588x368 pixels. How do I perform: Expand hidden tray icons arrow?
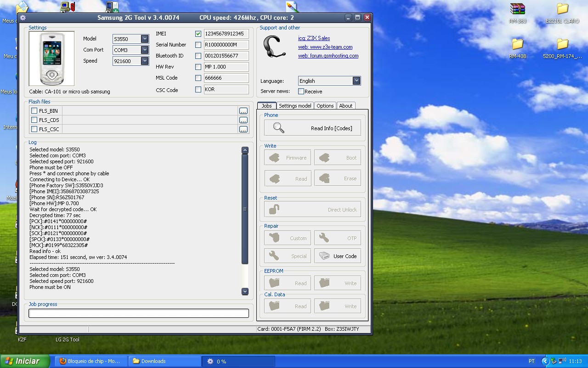point(545,362)
